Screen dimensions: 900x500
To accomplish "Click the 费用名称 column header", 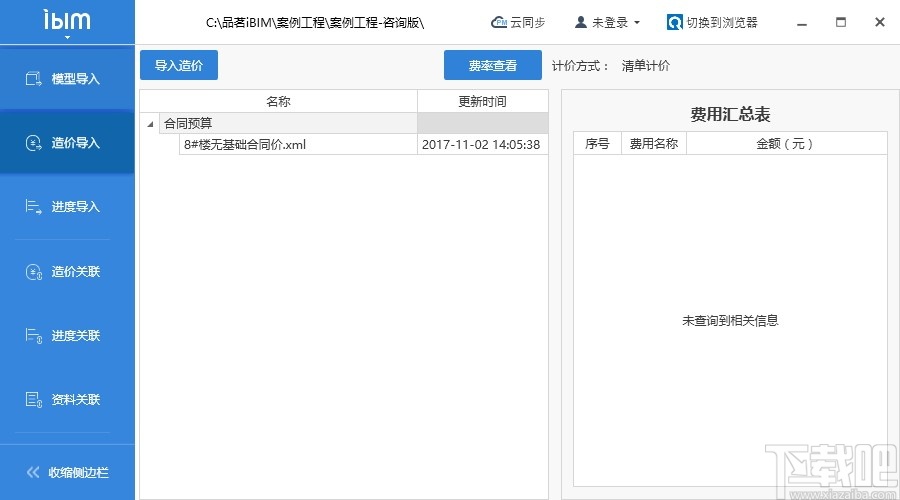I will click(x=654, y=144).
